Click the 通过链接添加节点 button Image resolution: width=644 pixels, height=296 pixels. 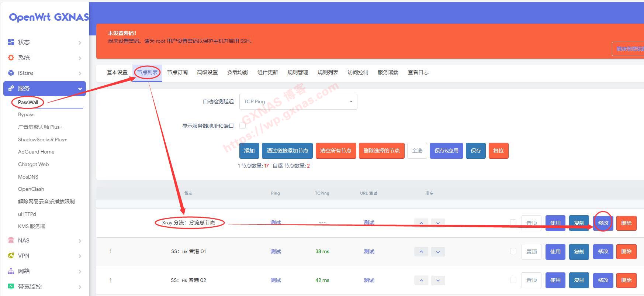287,151
